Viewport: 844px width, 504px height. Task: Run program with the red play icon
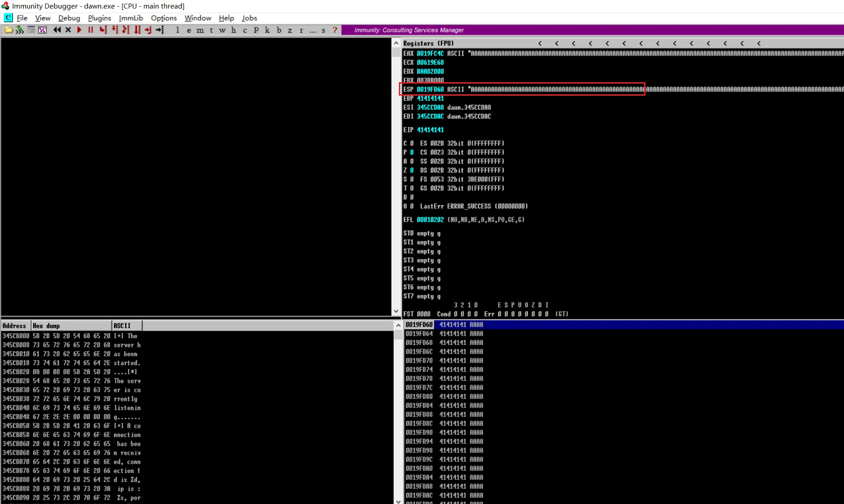click(x=80, y=30)
